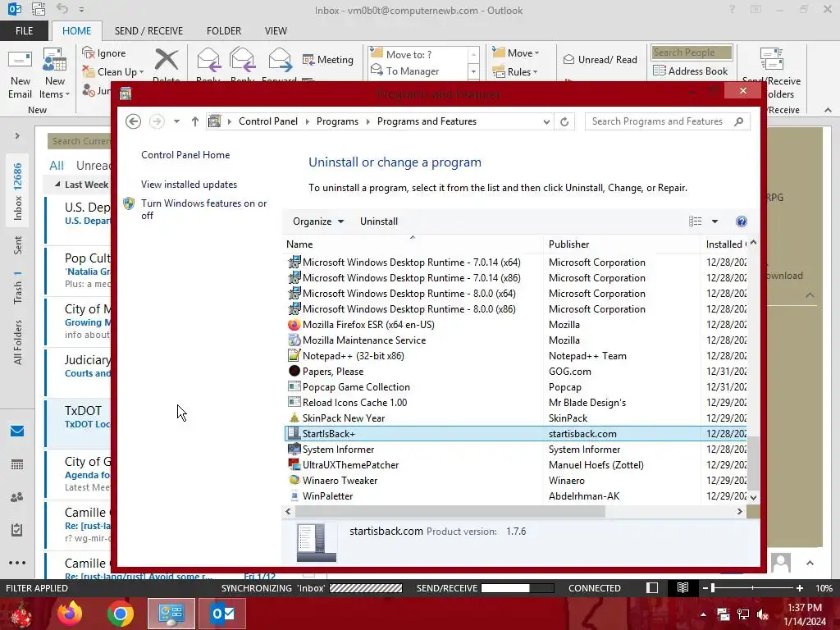Click Send/Receive All Folders icon
Image resolution: width=840 pixels, height=630 pixels.
771,59
